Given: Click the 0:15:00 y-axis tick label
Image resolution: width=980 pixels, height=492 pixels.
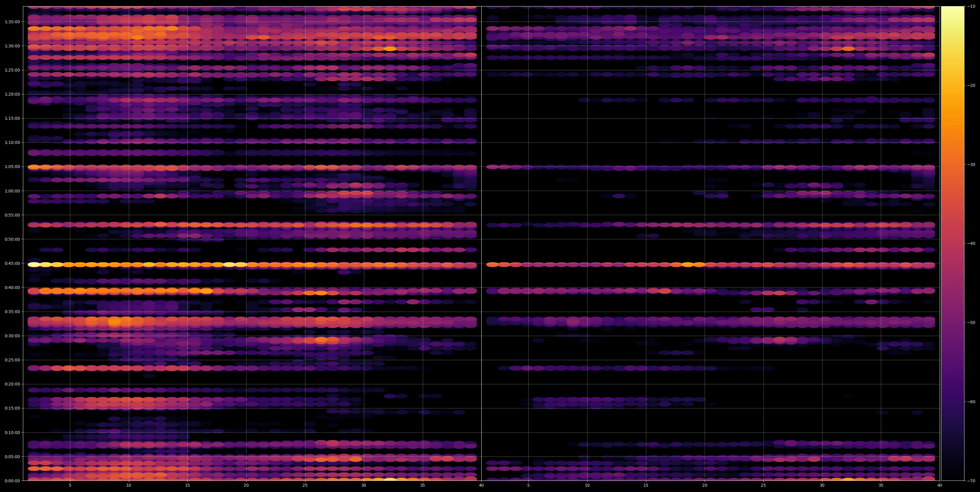Looking at the screenshot, I should (12, 408).
